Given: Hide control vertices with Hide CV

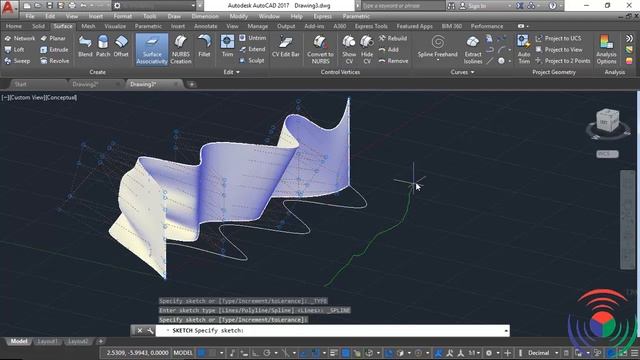Looking at the screenshot, I should point(367,49).
